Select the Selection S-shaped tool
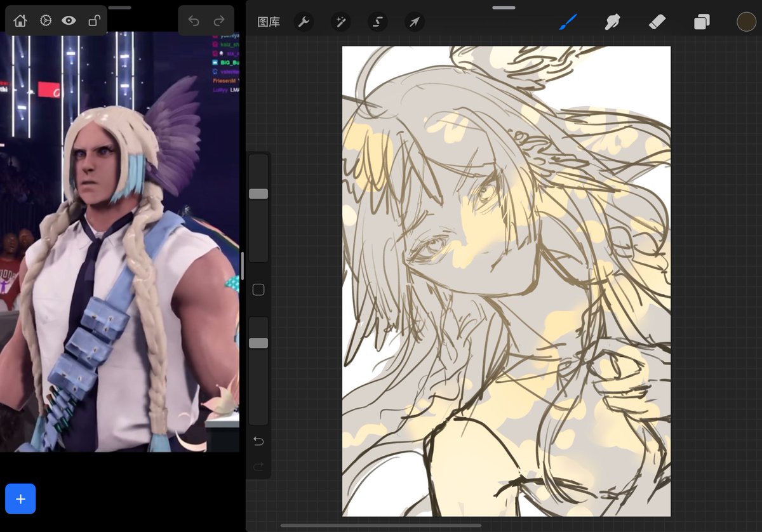The width and height of the screenshot is (762, 532). pyautogui.click(x=377, y=22)
